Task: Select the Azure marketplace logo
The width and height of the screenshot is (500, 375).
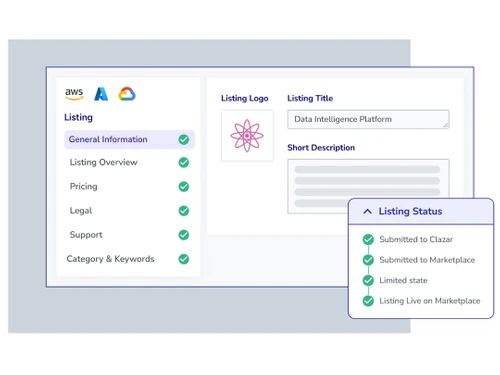Action: coord(101,94)
